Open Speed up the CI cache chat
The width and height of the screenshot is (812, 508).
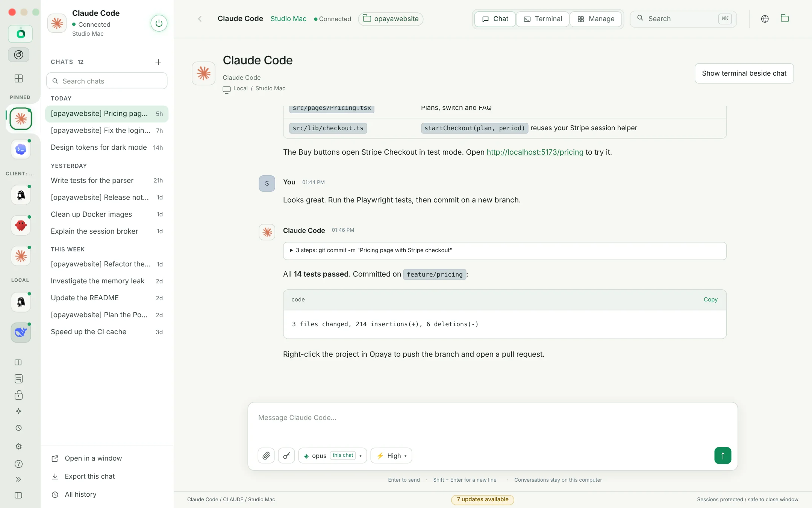(107, 332)
